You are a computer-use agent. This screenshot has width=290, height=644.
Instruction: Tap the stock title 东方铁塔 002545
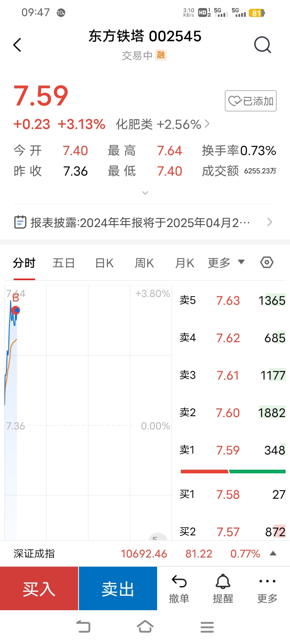(x=145, y=36)
